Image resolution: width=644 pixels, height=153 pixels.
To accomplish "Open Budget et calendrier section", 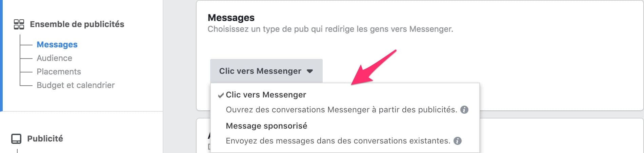I will point(76,85).
